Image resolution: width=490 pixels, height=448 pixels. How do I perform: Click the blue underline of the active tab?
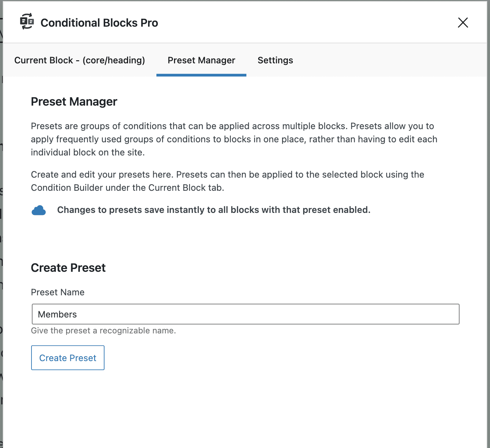[201, 74]
